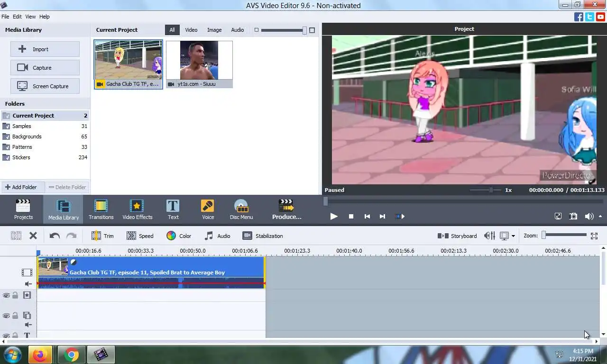Open the Speed tool
Image resolution: width=607 pixels, height=364 pixels.
140,236
